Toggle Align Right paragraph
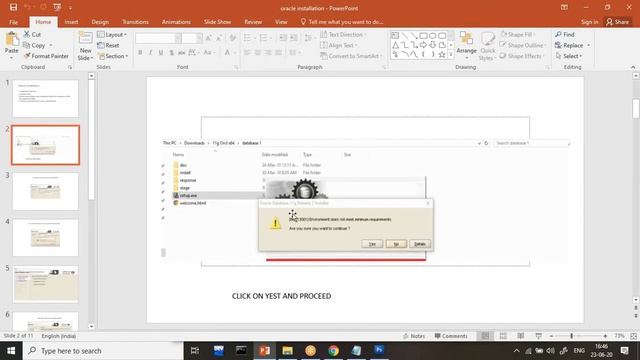This screenshot has height=360, width=640. click(x=268, y=53)
